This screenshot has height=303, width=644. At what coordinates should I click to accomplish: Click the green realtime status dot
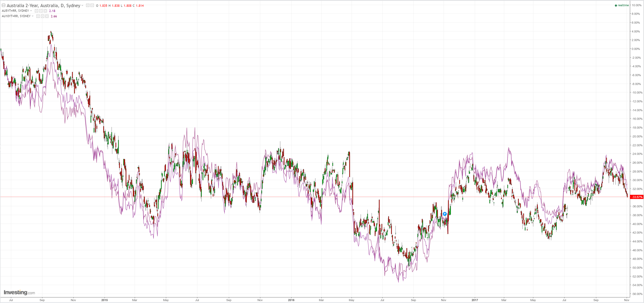616,6
